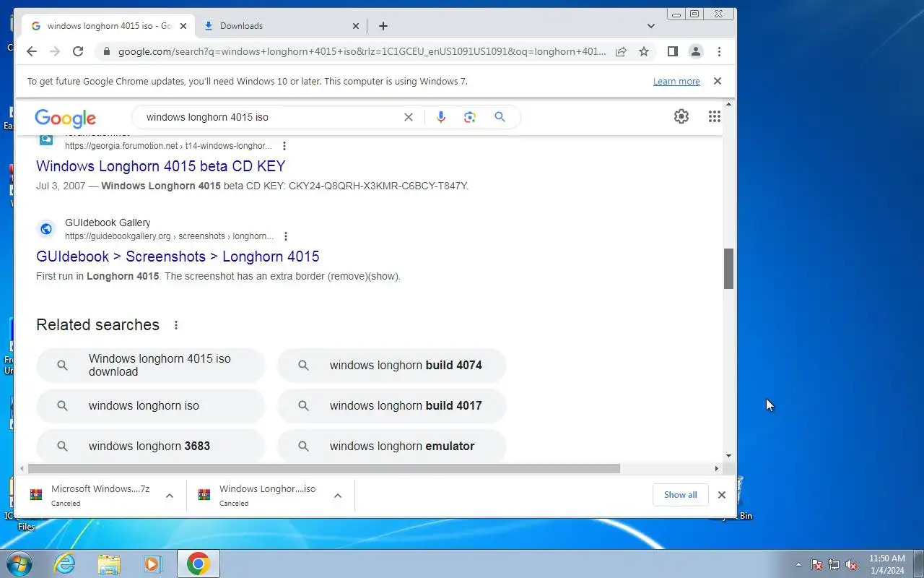
Task: Click the horizontal page scrollbar thumb
Action: [325, 468]
